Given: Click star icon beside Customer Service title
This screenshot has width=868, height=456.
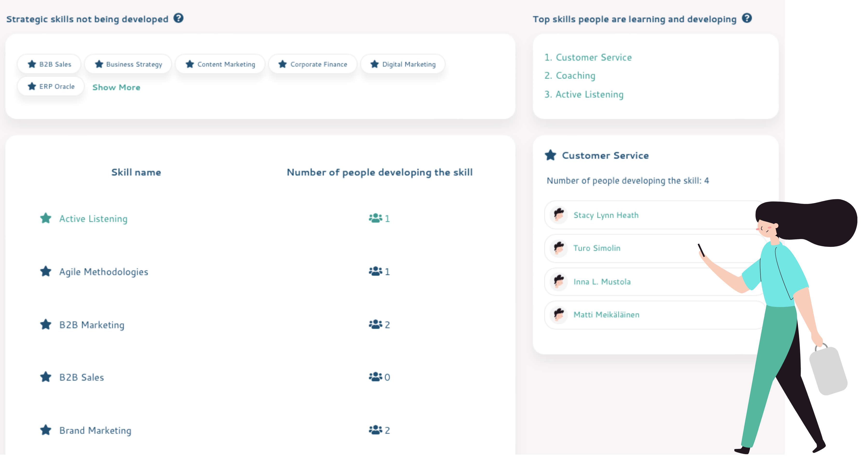Looking at the screenshot, I should point(550,155).
